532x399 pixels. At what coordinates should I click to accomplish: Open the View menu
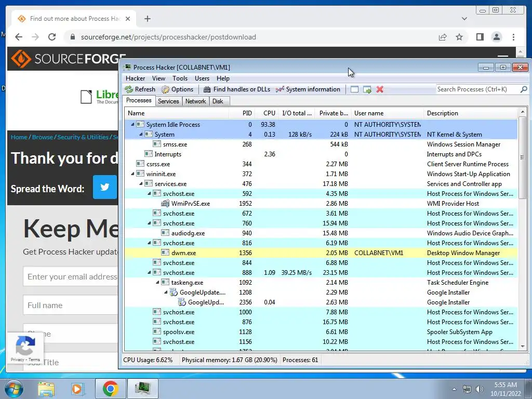(x=158, y=78)
